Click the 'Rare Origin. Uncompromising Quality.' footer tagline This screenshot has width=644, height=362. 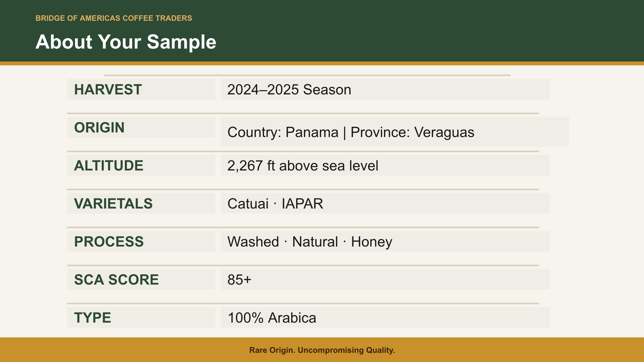pos(322,350)
